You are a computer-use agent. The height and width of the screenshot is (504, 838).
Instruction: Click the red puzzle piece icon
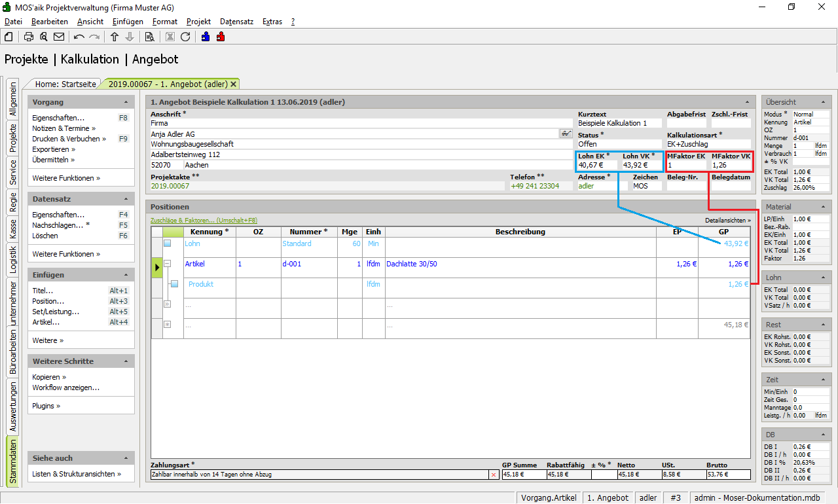pyautogui.click(x=221, y=37)
